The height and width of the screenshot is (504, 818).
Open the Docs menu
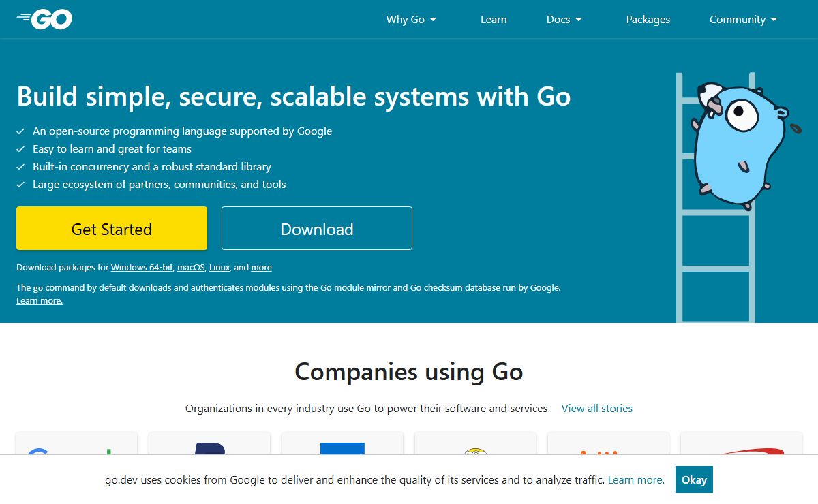[564, 20]
